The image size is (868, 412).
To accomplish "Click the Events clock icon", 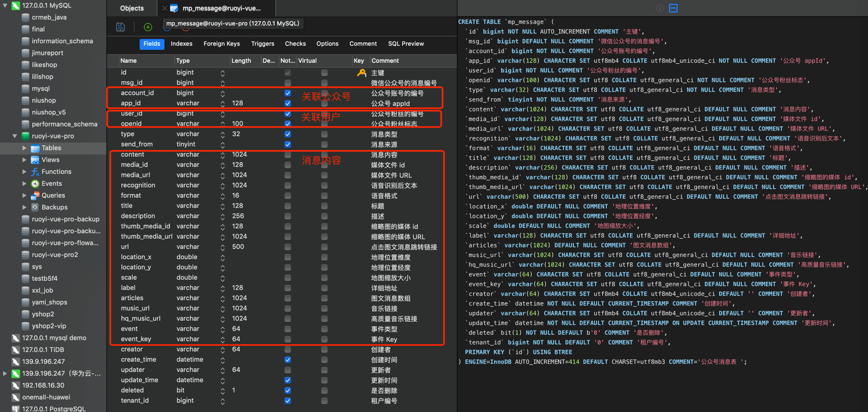I will 35,184.
